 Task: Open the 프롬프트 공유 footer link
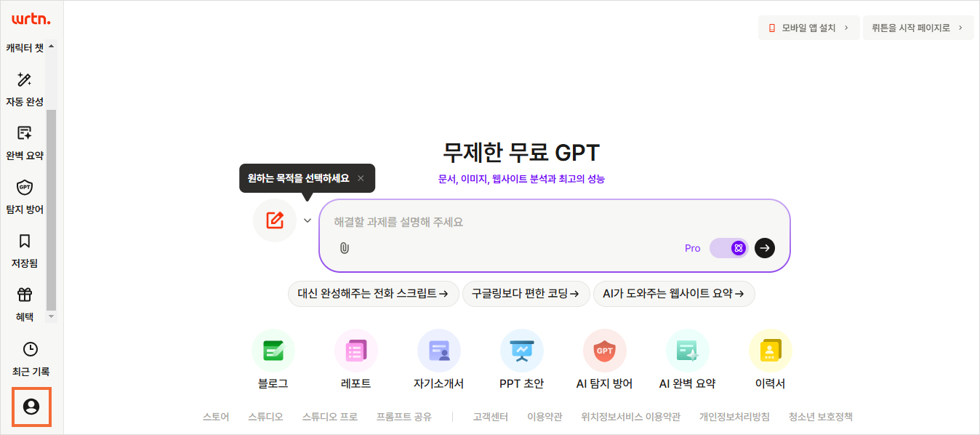coord(404,417)
